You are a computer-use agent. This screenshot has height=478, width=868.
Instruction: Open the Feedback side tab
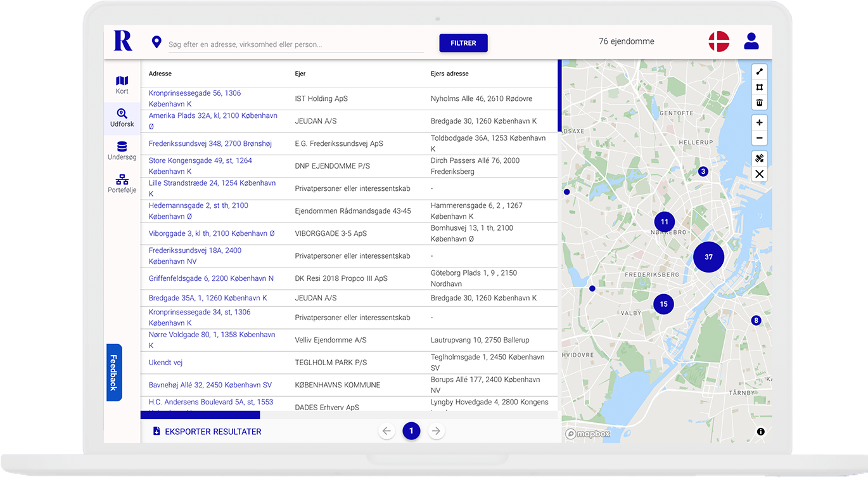[114, 373]
